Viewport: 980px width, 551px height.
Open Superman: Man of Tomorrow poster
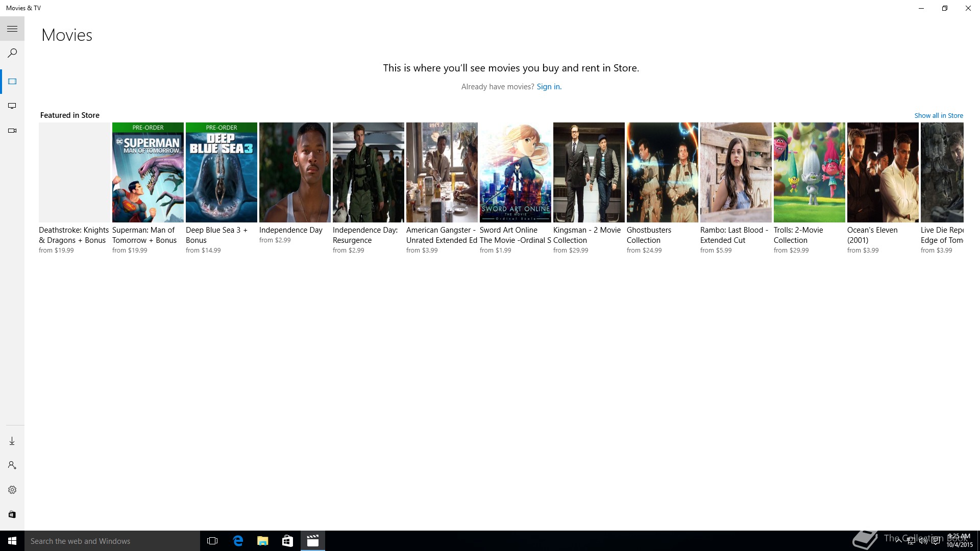tap(148, 172)
